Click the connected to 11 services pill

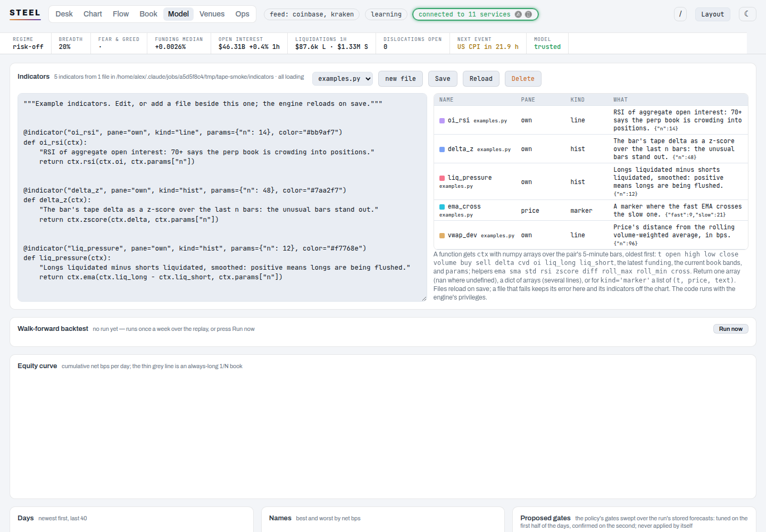476,14
